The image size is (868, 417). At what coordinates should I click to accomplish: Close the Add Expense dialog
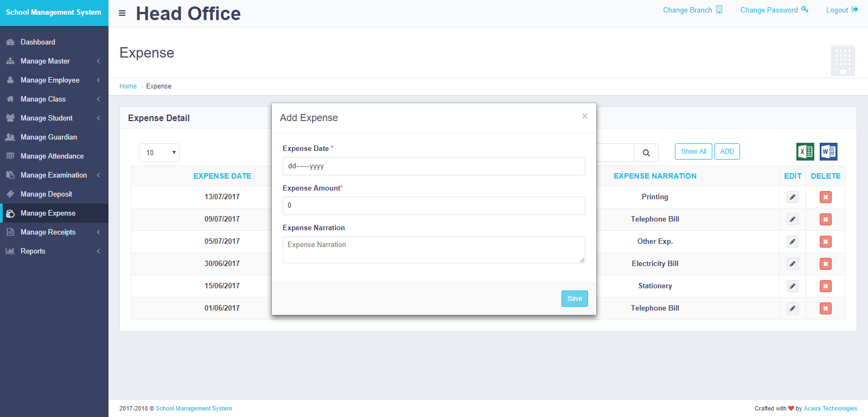click(x=584, y=116)
